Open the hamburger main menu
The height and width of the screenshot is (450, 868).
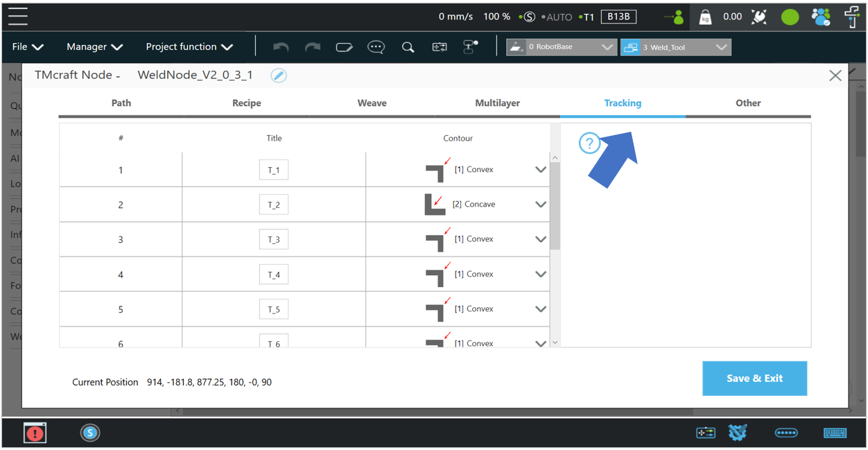18,17
